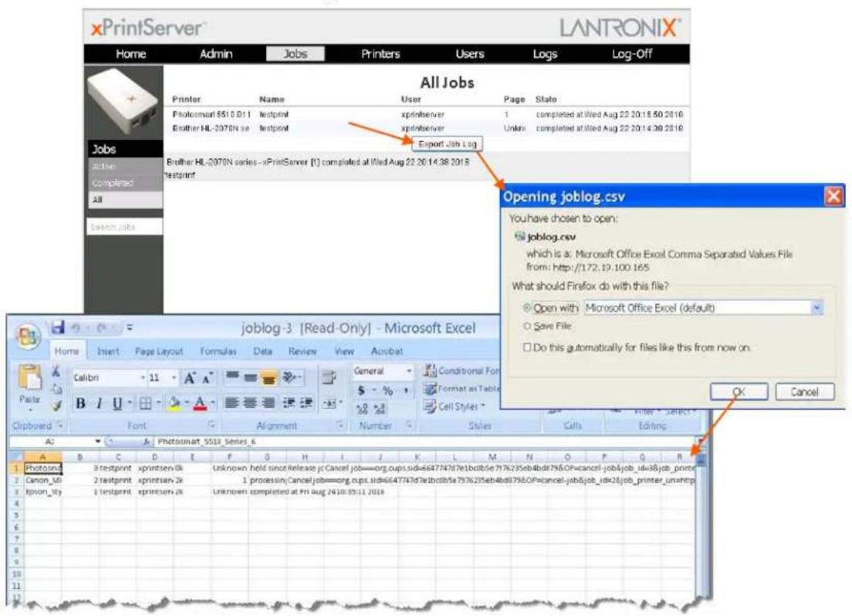The width and height of the screenshot is (852, 616).
Task: Click the Align Text Right icon
Action: (268, 403)
